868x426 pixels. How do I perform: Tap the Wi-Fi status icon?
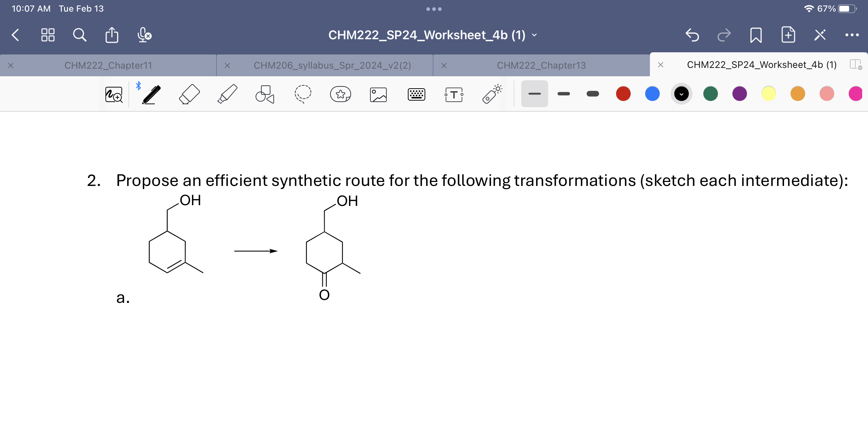[x=809, y=9]
